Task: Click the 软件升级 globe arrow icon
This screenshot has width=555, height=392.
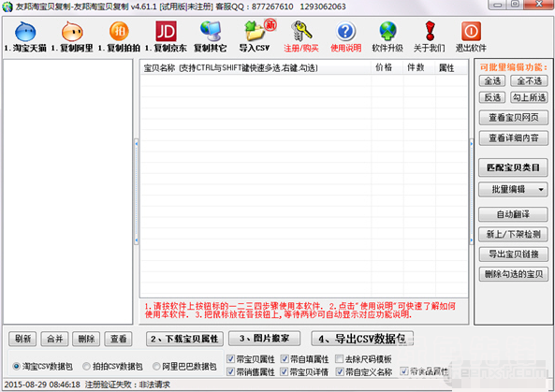Action: 387,32
